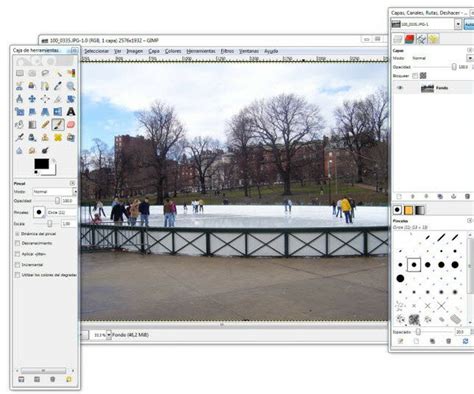
Task: Select the Select by Color tool
Action: pos(71,73)
